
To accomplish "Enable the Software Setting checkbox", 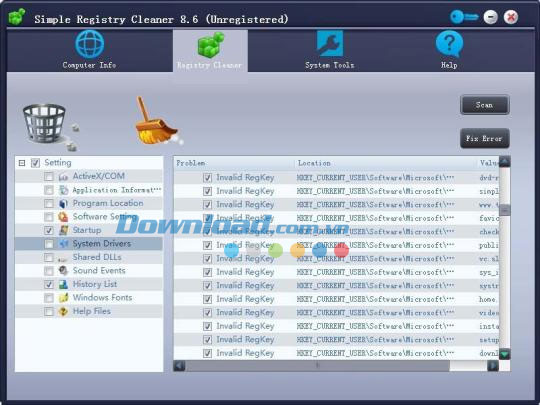I will (x=49, y=217).
